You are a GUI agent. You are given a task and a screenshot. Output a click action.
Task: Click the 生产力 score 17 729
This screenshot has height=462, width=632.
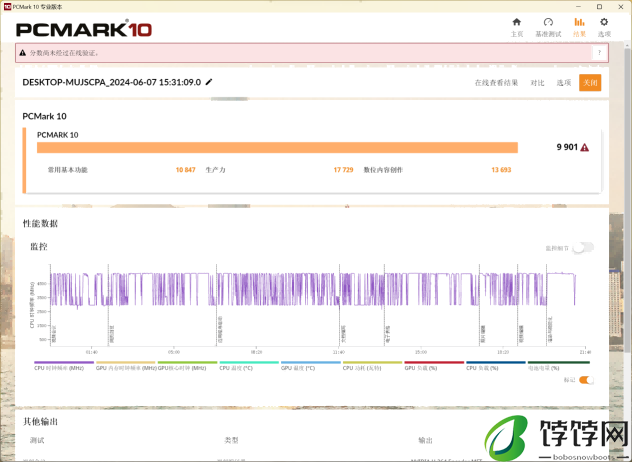coord(343,170)
